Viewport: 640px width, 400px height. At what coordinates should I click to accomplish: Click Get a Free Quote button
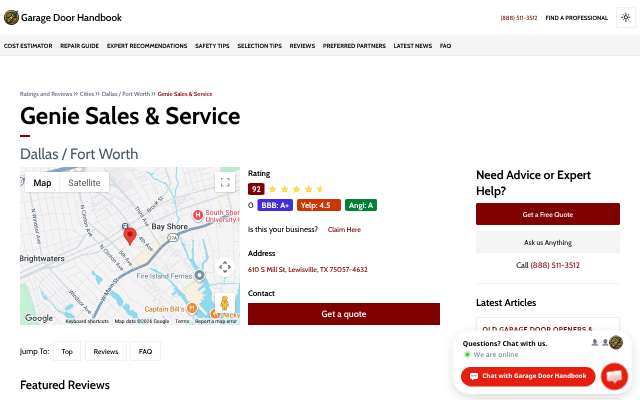coord(548,214)
